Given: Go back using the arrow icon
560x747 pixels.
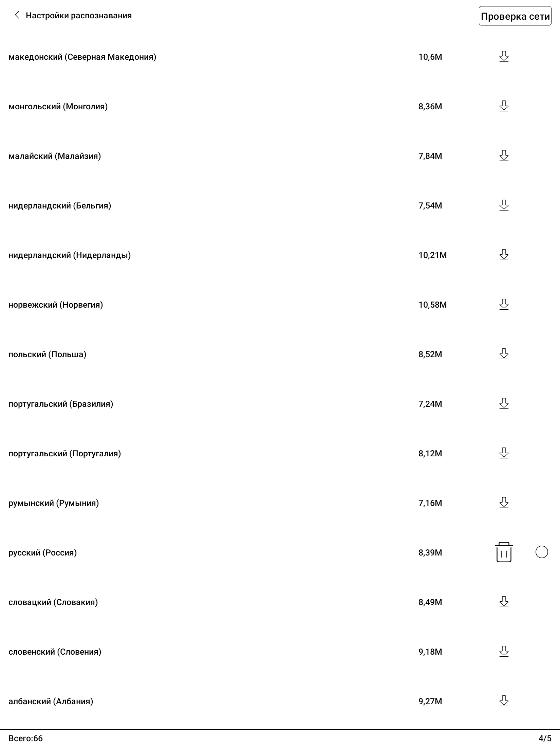Looking at the screenshot, I should point(17,15).
